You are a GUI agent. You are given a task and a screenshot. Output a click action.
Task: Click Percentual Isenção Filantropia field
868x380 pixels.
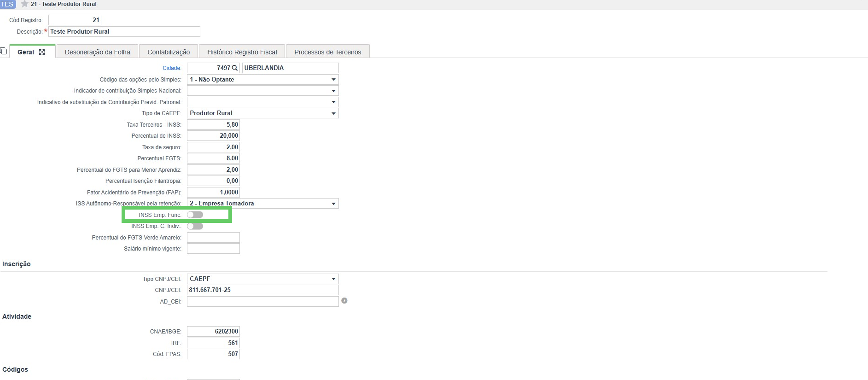click(213, 181)
